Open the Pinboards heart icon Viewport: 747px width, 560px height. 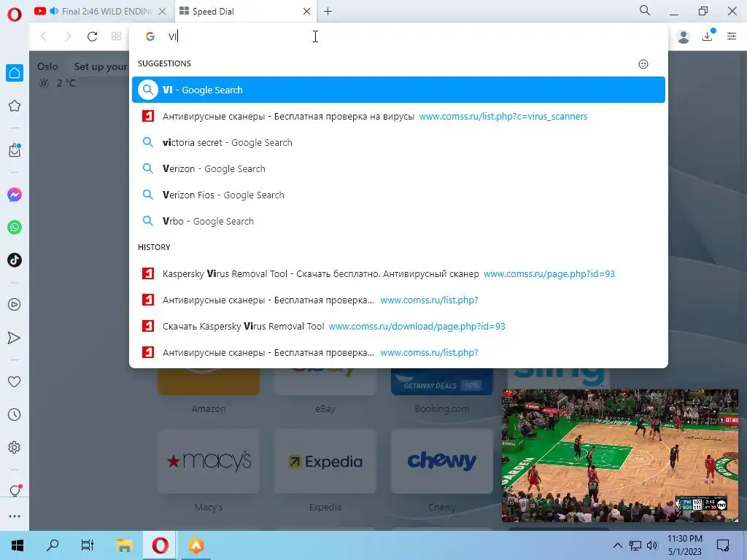(15, 381)
